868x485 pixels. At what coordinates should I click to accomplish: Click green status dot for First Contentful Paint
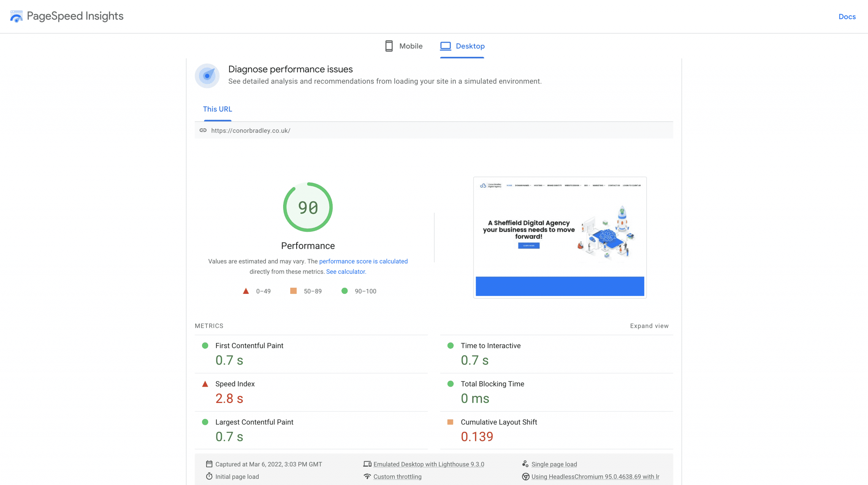(205, 345)
